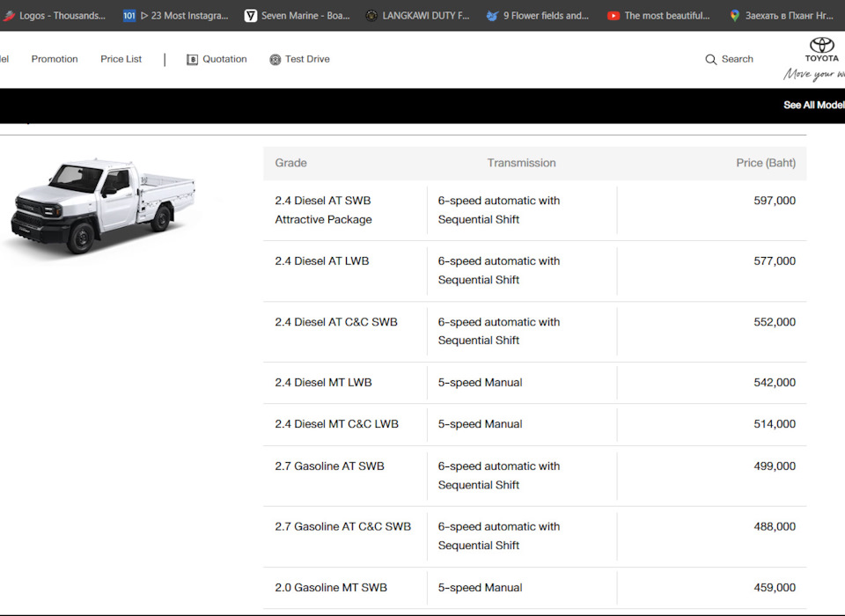Viewport: 845px width, 616px height.
Task: Select the 2.0 Gasoline MT SWB grade
Action: point(331,587)
